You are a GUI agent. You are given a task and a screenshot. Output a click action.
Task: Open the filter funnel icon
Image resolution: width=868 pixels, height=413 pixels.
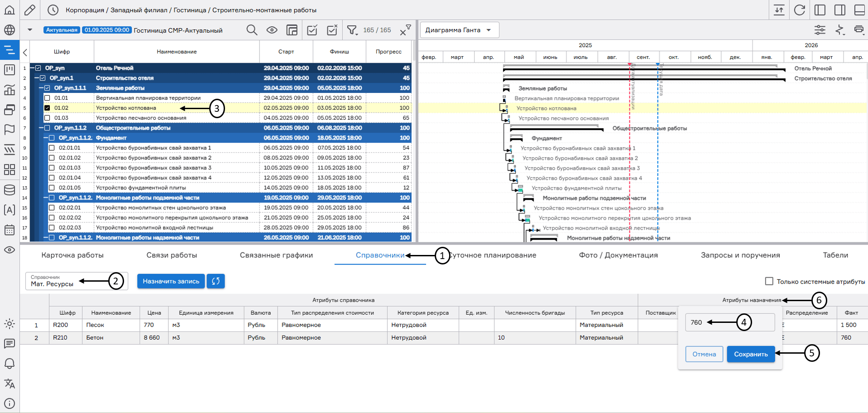(352, 30)
